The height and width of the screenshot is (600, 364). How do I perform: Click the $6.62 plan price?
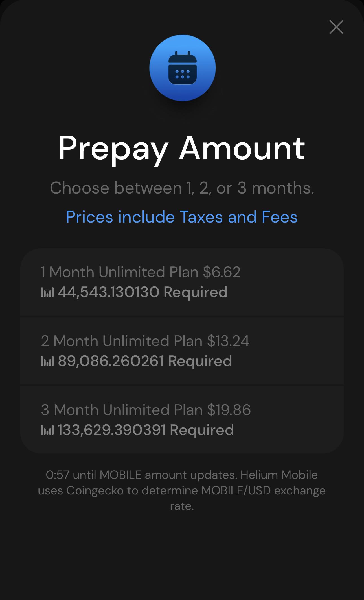coord(222,272)
